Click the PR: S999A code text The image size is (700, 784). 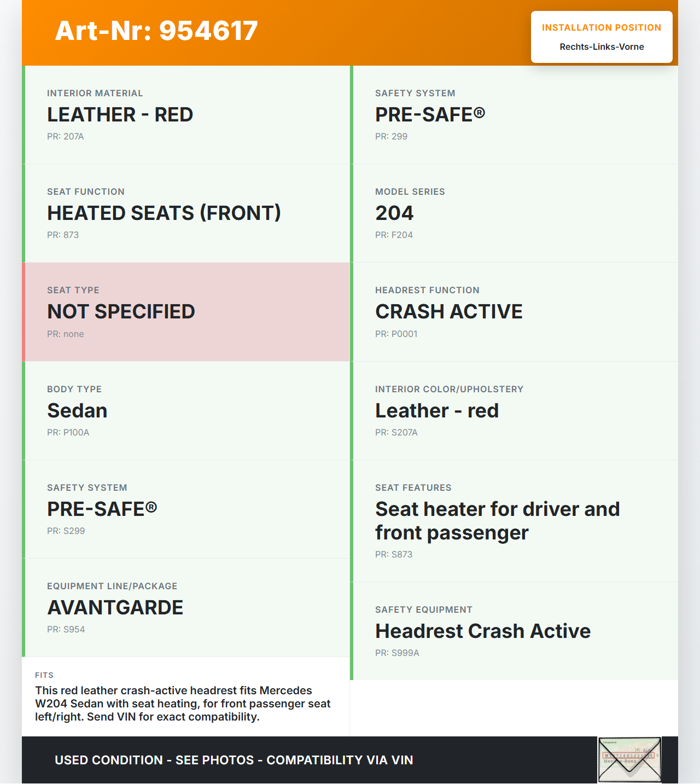(x=397, y=653)
